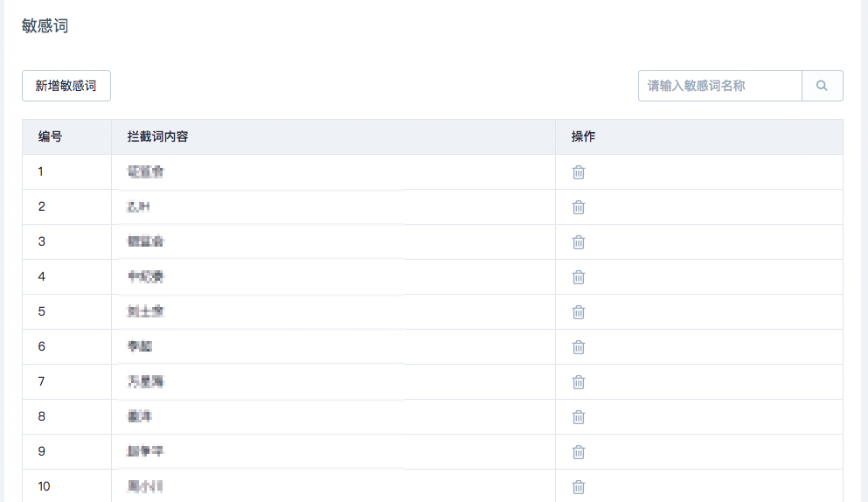
Task: Select the number cell of row 5
Action: (41, 311)
